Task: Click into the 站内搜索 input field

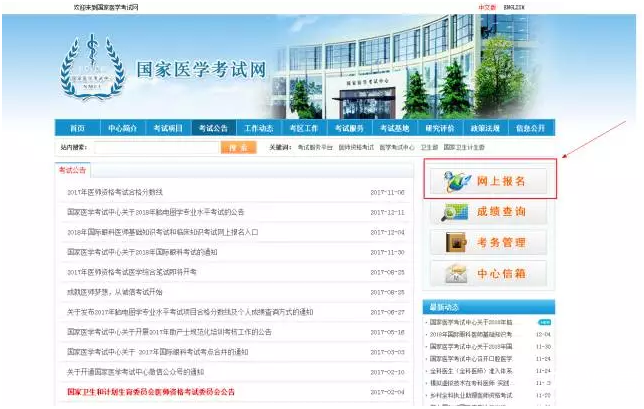Action: tap(150, 147)
